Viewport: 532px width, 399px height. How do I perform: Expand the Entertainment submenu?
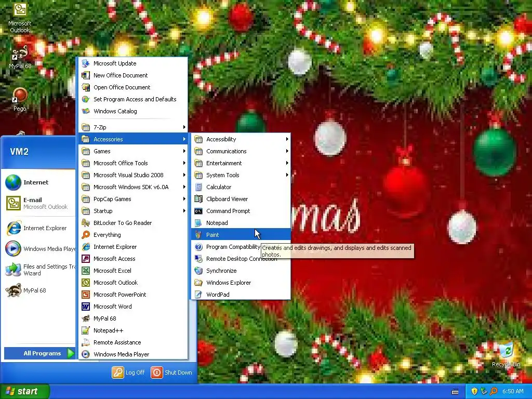241,163
